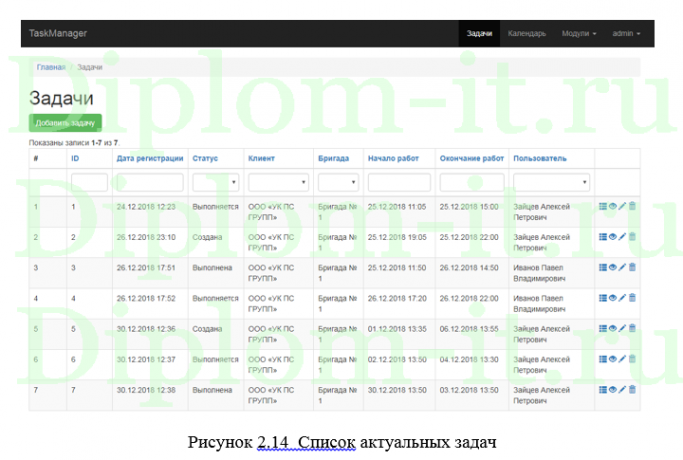
Task: Open the Статус filter dropdown
Action: pos(216,182)
